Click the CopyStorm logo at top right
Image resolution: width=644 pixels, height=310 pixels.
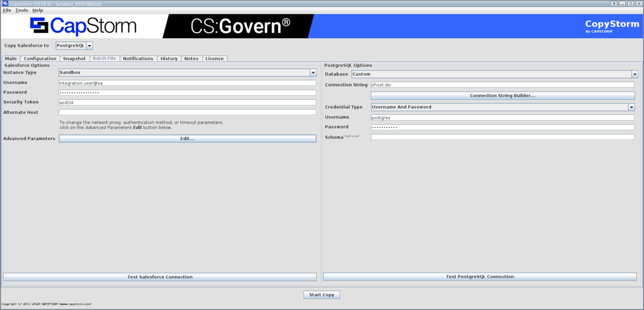coord(611,24)
